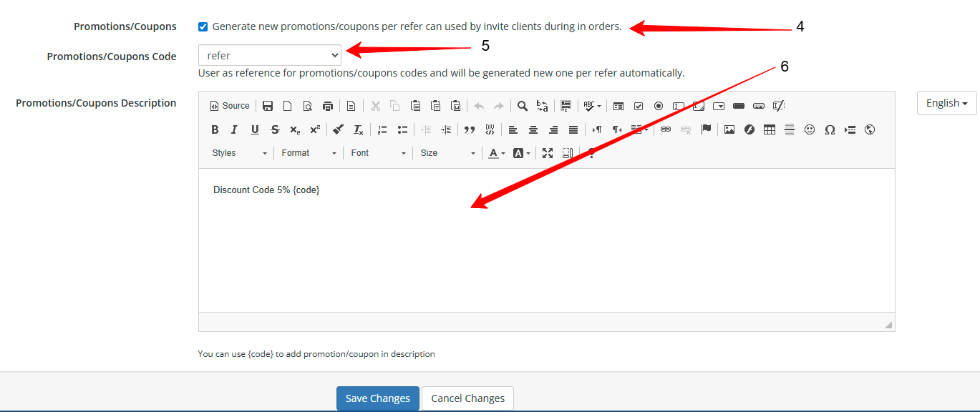This screenshot has width=980, height=412.
Task: Open the Promotions/Coupons Code dropdown
Action: point(270,55)
